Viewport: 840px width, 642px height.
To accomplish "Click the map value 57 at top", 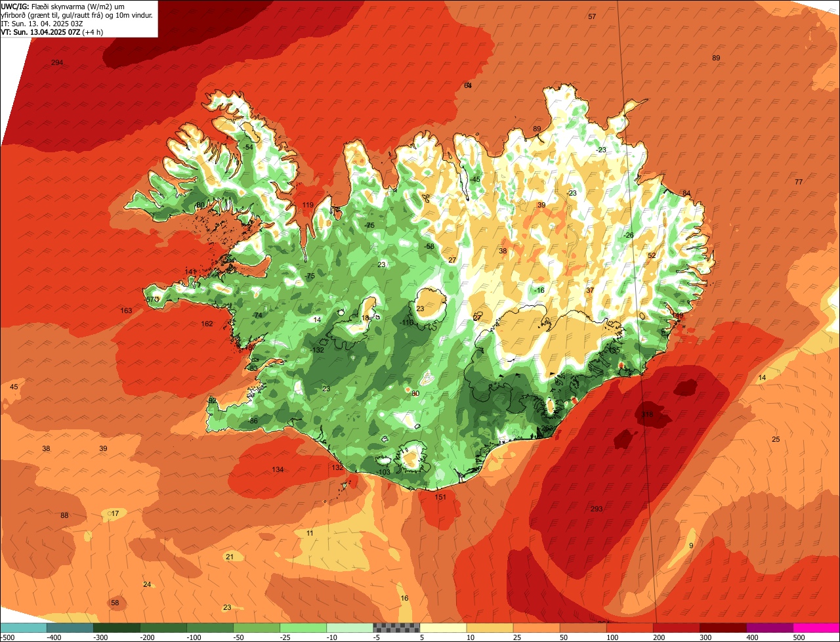I will [592, 16].
